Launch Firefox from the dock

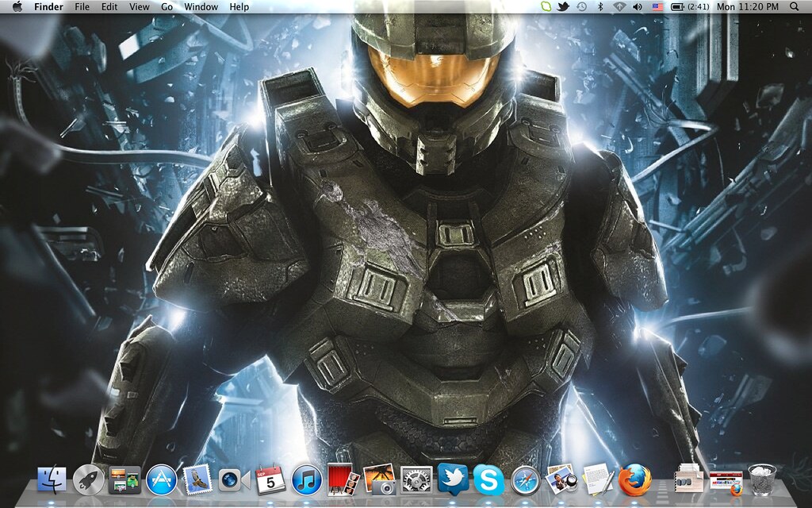coord(634,480)
